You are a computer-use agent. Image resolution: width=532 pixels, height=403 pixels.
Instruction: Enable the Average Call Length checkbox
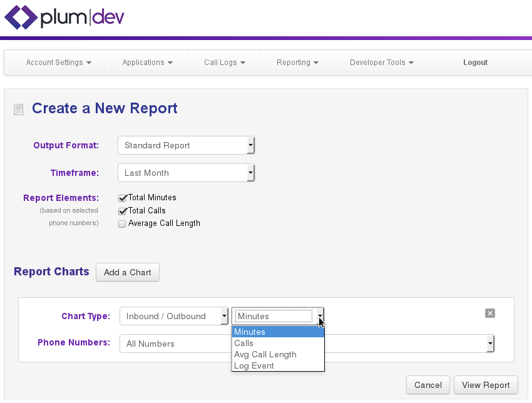pos(122,224)
